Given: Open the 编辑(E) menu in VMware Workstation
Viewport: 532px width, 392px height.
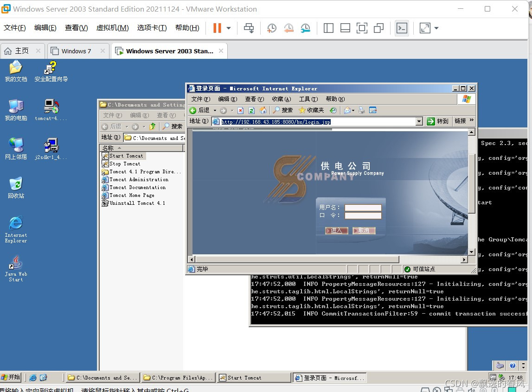Looking at the screenshot, I should 45,28.
